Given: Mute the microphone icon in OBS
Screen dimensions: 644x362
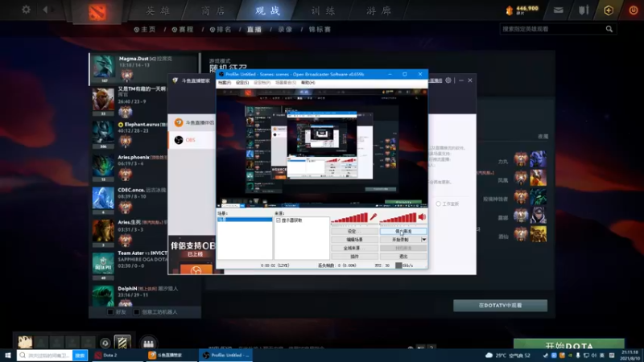Looking at the screenshot, I should tap(373, 217).
